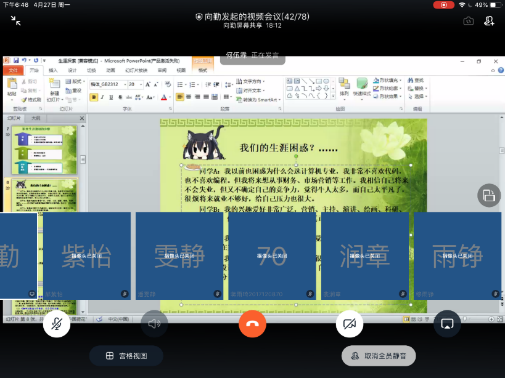Tap the screen share icon in call controls
Viewport: 505px width, 378px height.
tap(447, 324)
